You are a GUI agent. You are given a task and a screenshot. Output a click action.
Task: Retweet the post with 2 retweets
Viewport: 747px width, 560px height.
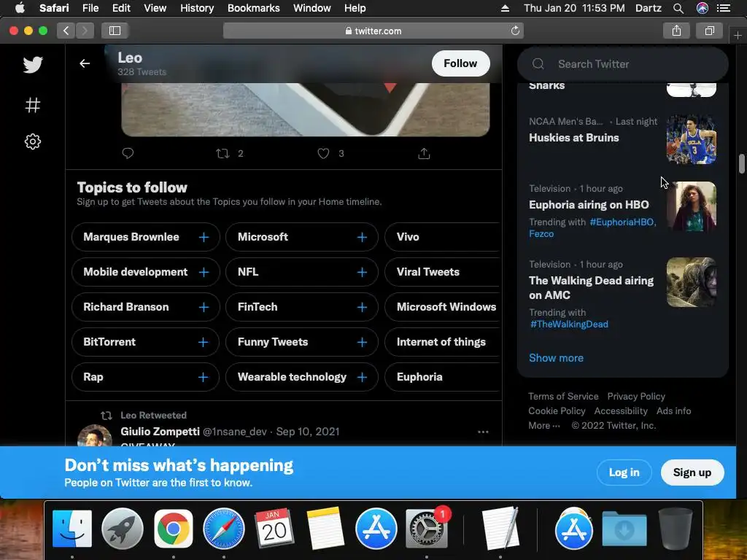(222, 153)
